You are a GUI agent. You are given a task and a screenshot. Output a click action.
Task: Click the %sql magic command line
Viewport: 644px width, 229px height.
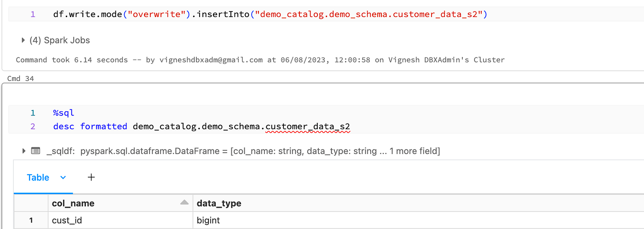(63, 113)
